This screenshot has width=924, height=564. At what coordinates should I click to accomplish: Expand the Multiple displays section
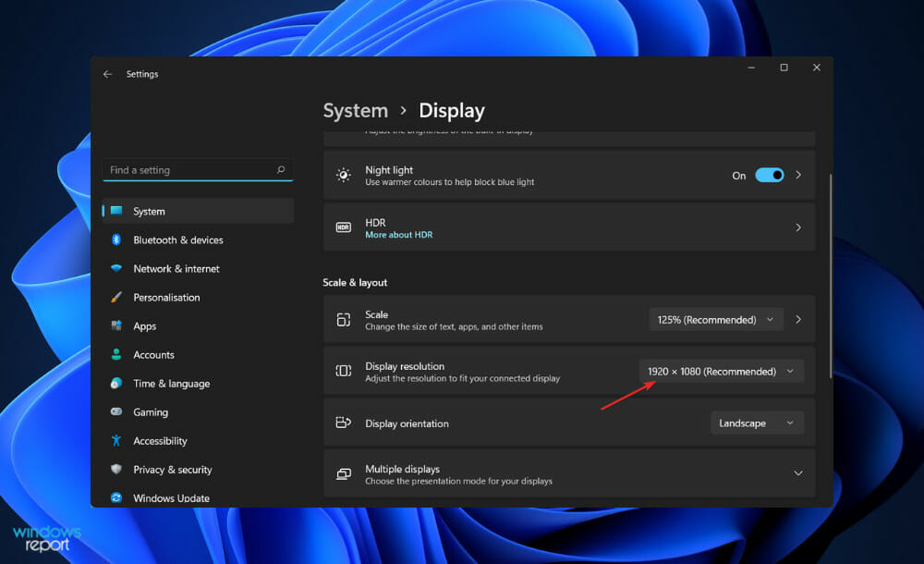(x=798, y=473)
